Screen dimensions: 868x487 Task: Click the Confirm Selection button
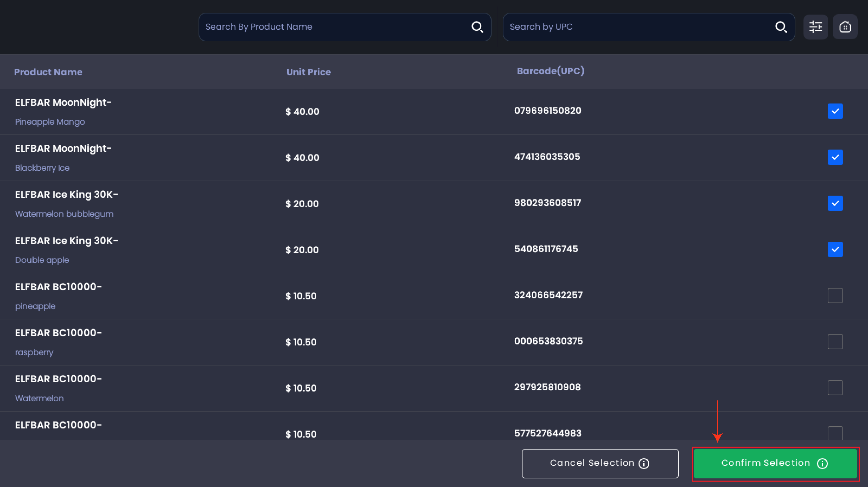(775, 463)
